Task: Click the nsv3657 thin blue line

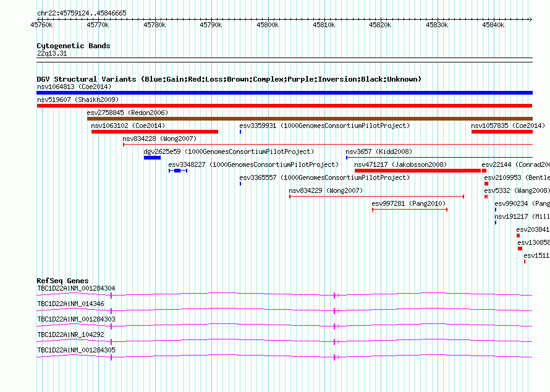Action: pyautogui.click(x=439, y=157)
